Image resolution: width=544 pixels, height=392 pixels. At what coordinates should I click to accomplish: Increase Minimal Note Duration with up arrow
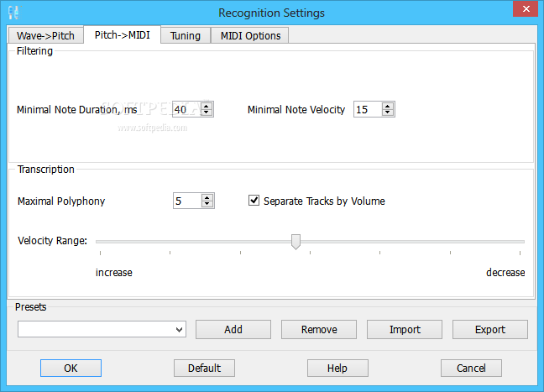click(206, 106)
